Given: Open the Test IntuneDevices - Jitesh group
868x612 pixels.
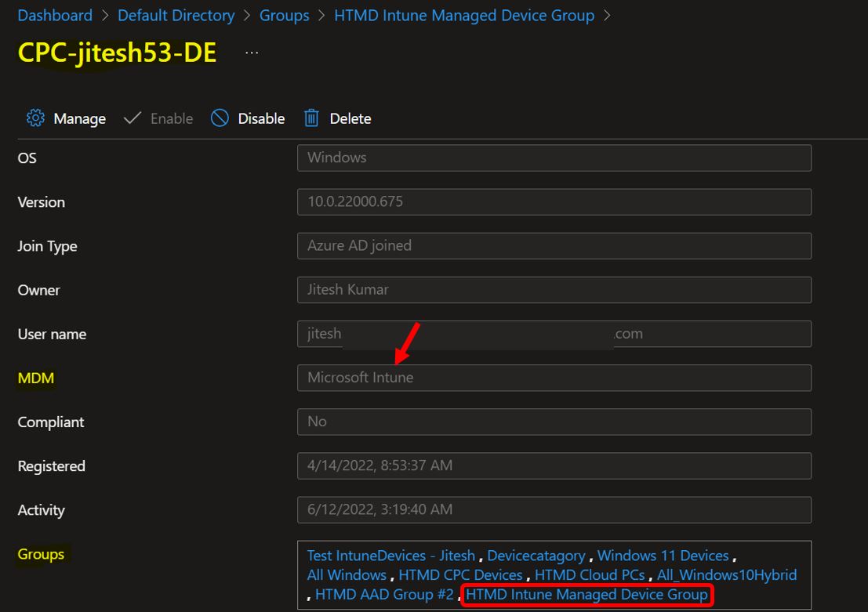Looking at the screenshot, I should 392,555.
